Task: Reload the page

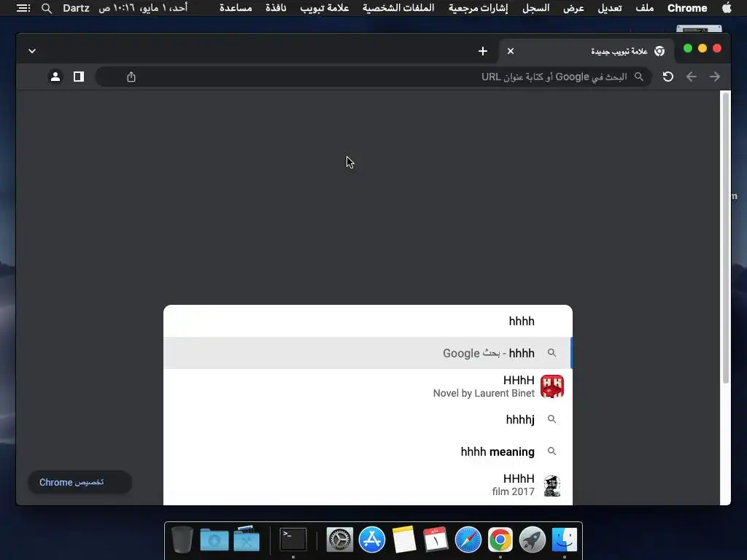Action: point(668,77)
